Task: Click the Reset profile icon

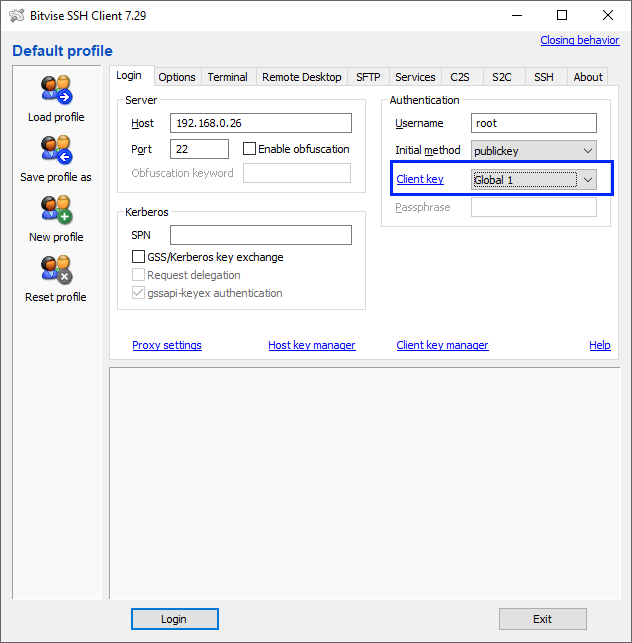Action: (56, 269)
